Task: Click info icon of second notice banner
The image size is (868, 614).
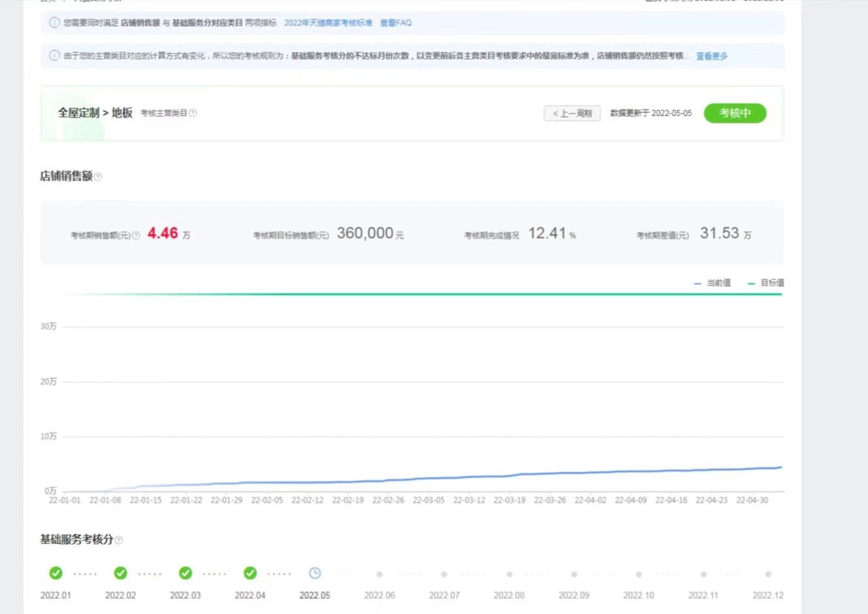Action: click(x=54, y=56)
